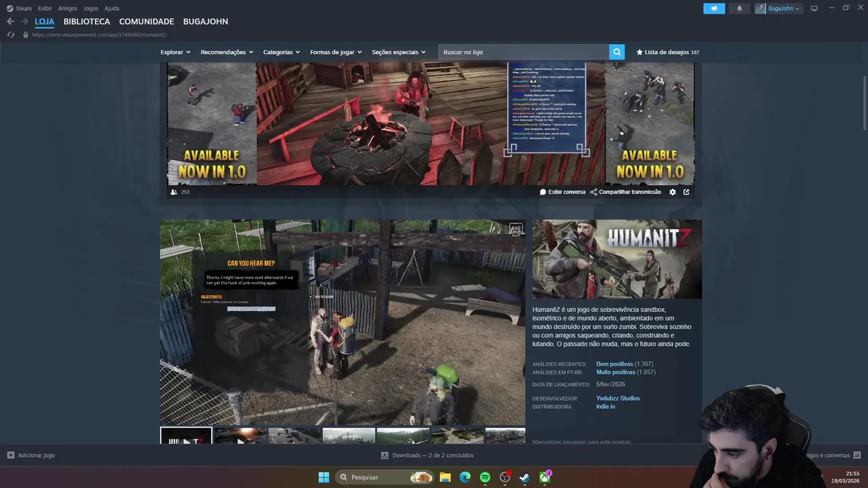Open the Steam menu
Image resolution: width=868 pixels, height=488 pixels.
point(24,8)
